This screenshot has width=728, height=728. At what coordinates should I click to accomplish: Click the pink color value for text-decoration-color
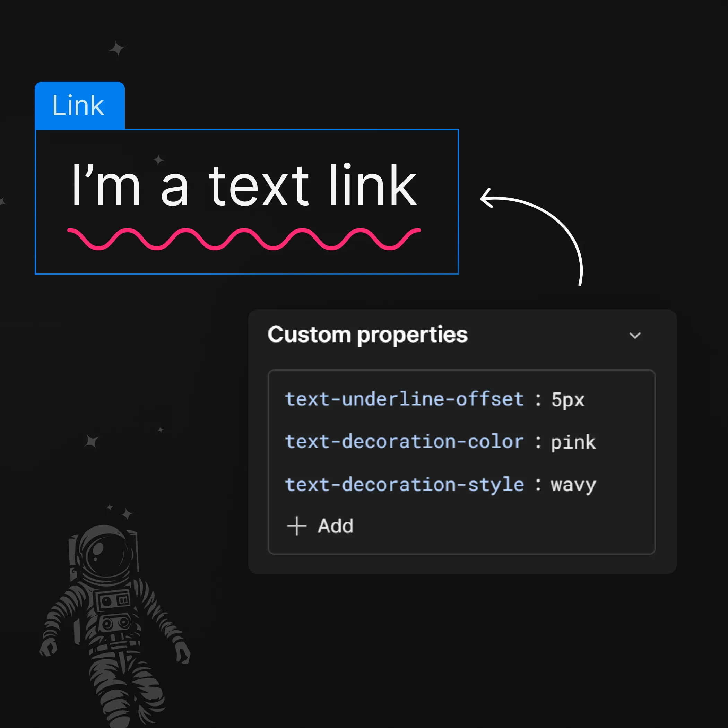(x=572, y=442)
